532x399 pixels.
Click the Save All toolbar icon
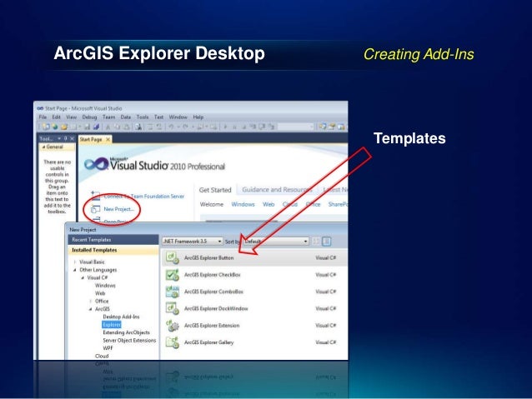[x=96, y=127]
